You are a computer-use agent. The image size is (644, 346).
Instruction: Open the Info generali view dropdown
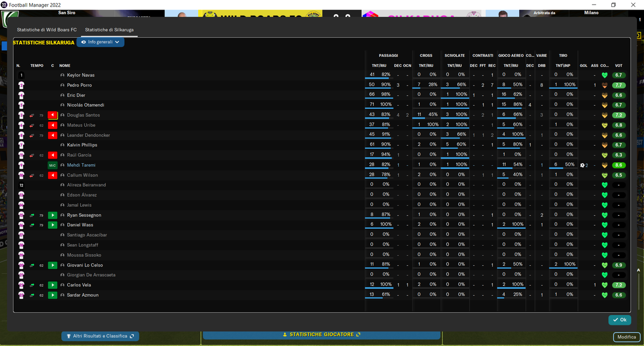pos(100,42)
